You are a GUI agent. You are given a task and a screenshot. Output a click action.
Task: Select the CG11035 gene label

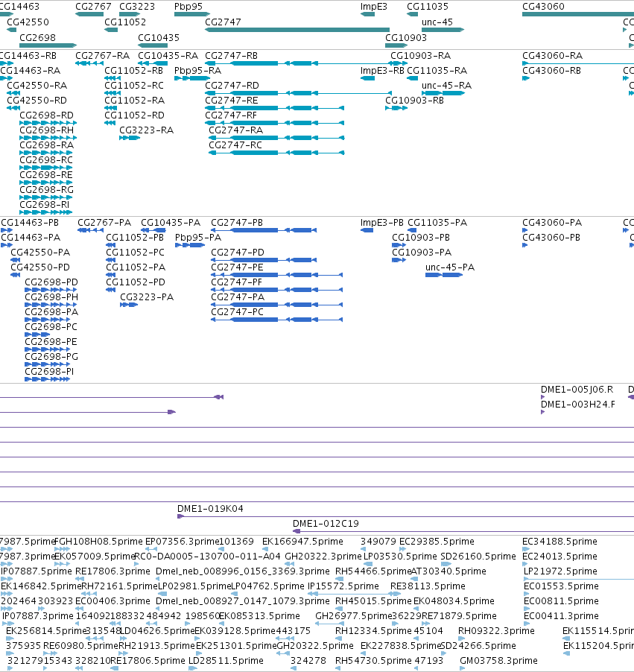428,7
